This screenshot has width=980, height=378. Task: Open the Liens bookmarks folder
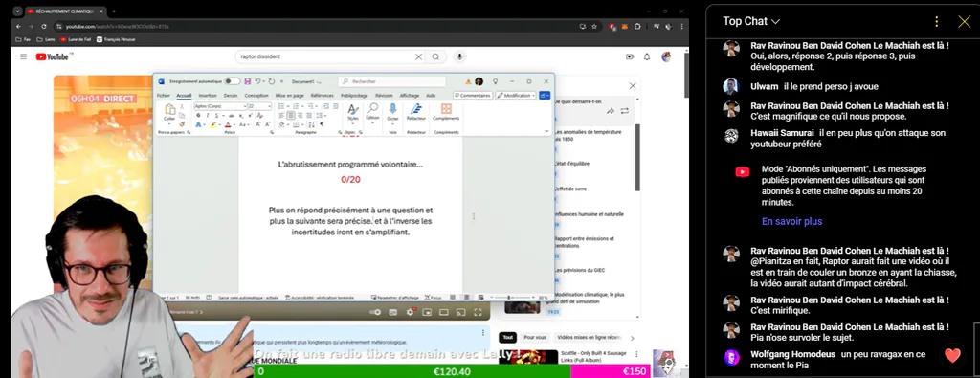point(46,39)
